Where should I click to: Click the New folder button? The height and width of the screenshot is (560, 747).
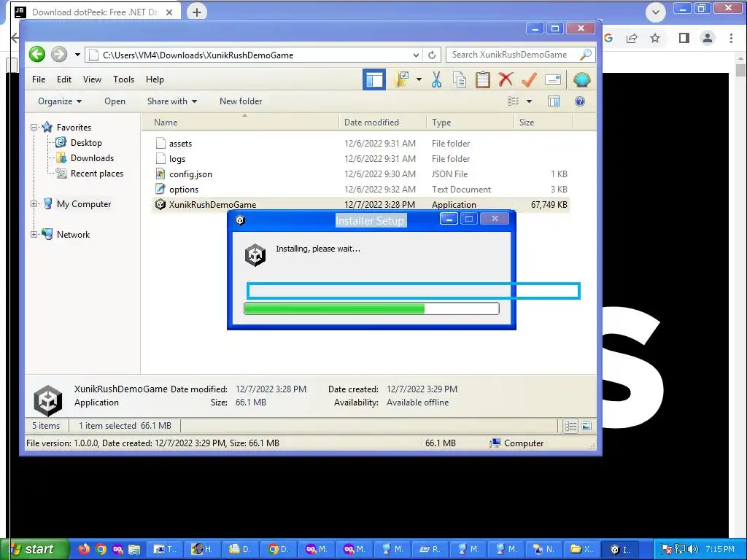241,101
